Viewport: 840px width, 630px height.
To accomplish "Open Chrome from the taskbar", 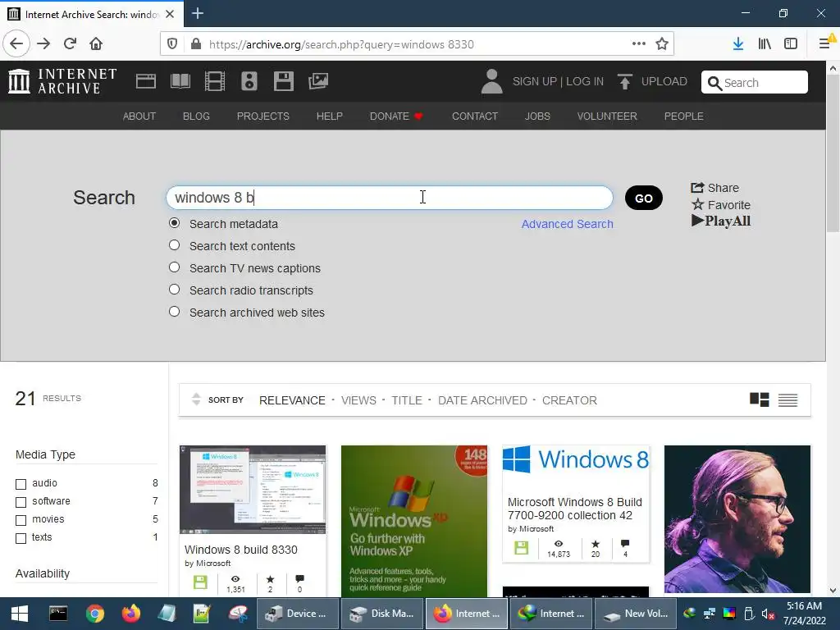I will tap(94, 614).
